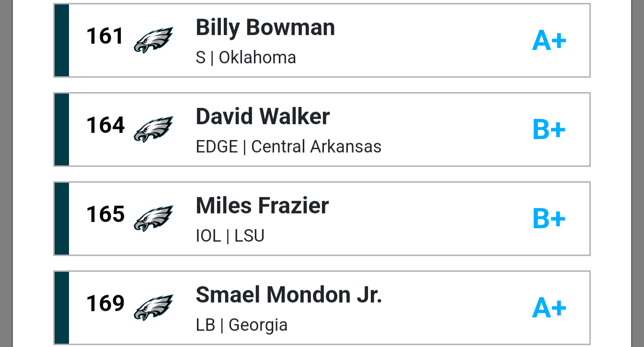Open Miles Frazier's player name
The width and height of the screenshot is (644, 347).
pyautogui.click(x=262, y=206)
